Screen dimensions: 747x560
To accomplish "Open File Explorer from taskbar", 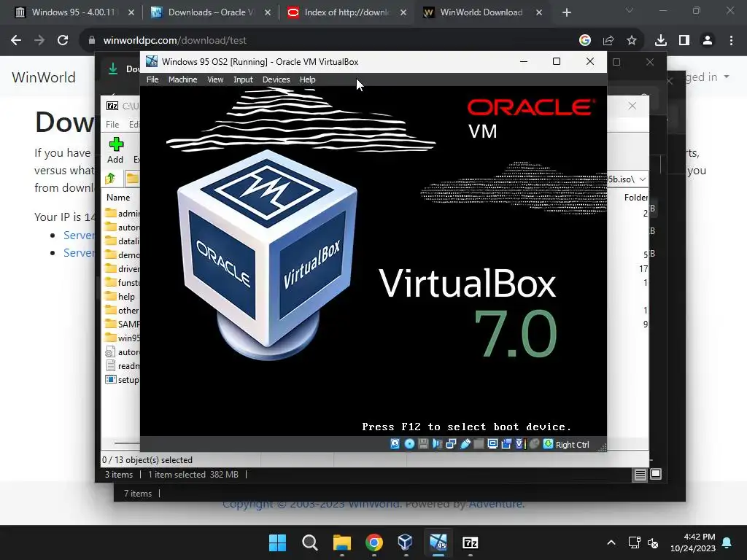I will point(341,542).
